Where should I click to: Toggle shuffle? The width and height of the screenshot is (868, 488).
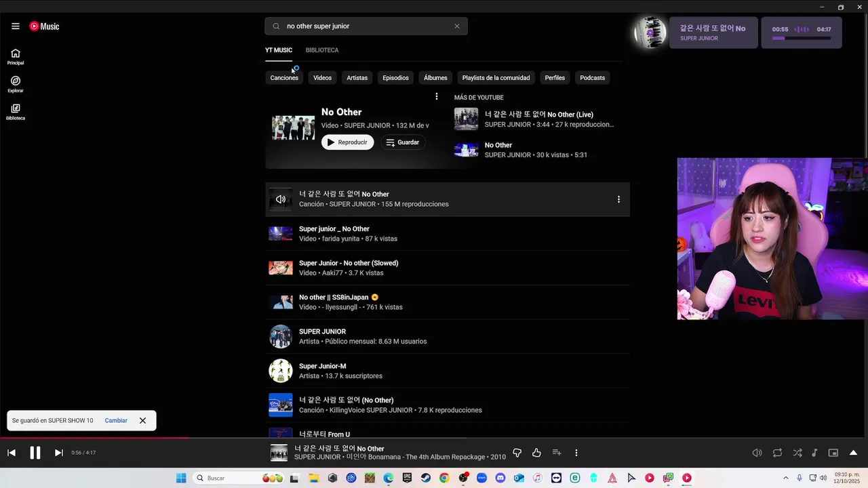coord(797,453)
